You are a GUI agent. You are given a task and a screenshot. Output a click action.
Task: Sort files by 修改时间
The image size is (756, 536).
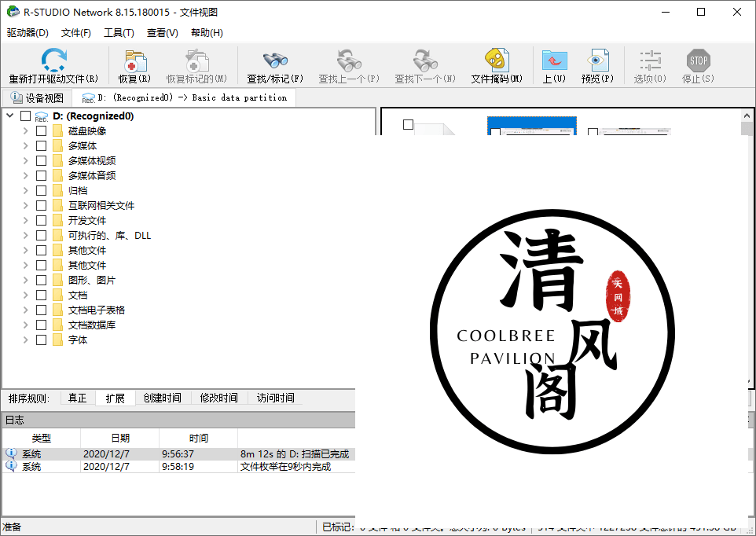click(219, 398)
